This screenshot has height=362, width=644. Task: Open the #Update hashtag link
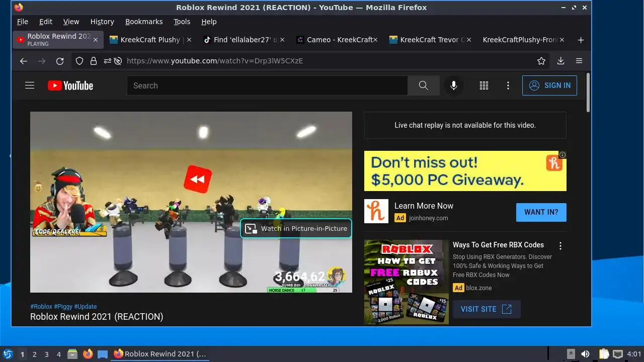pyautogui.click(x=86, y=307)
